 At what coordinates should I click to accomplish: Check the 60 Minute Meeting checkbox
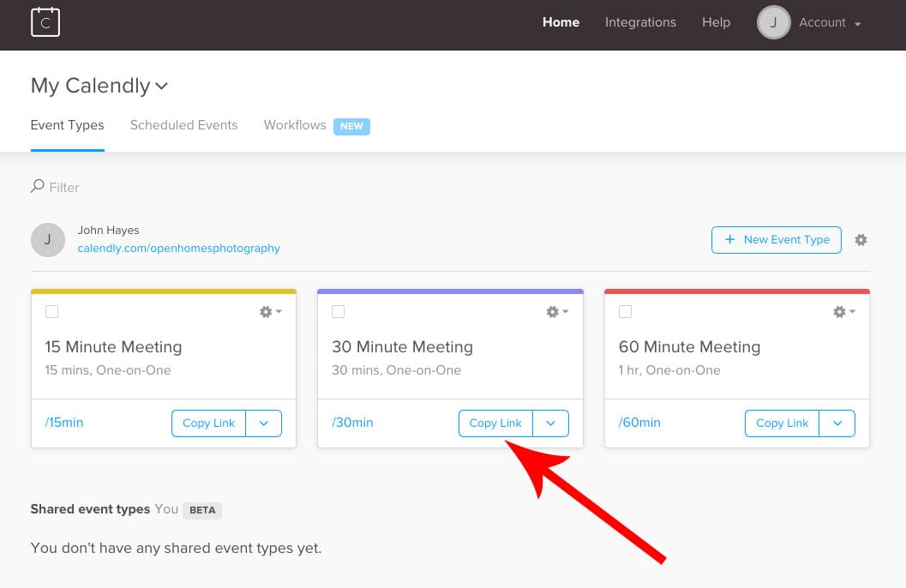click(625, 312)
